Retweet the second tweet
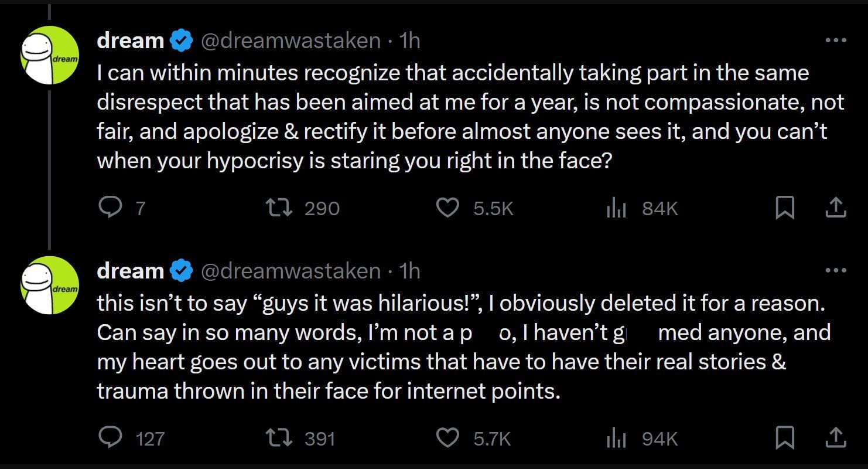The height and width of the screenshot is (469, 868). point(281,437)
